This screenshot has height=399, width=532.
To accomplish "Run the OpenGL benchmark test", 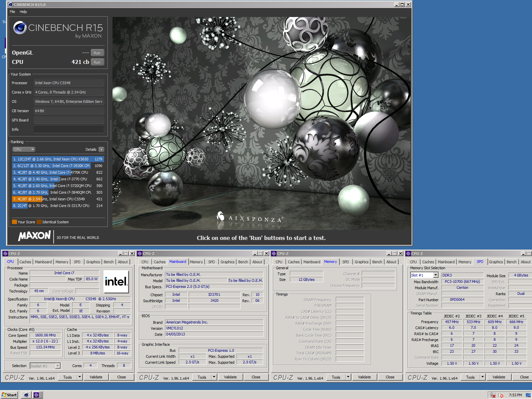I will pos(97,53).
